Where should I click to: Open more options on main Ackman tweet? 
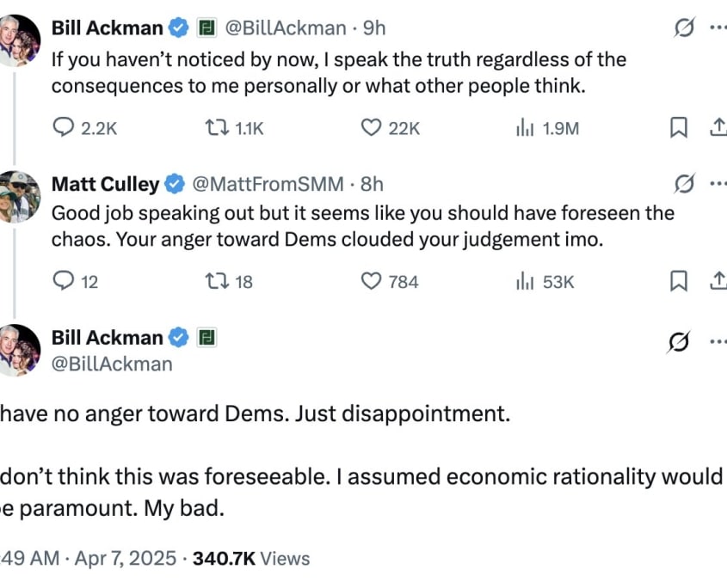pyautogui.click(x=718, y=342)
